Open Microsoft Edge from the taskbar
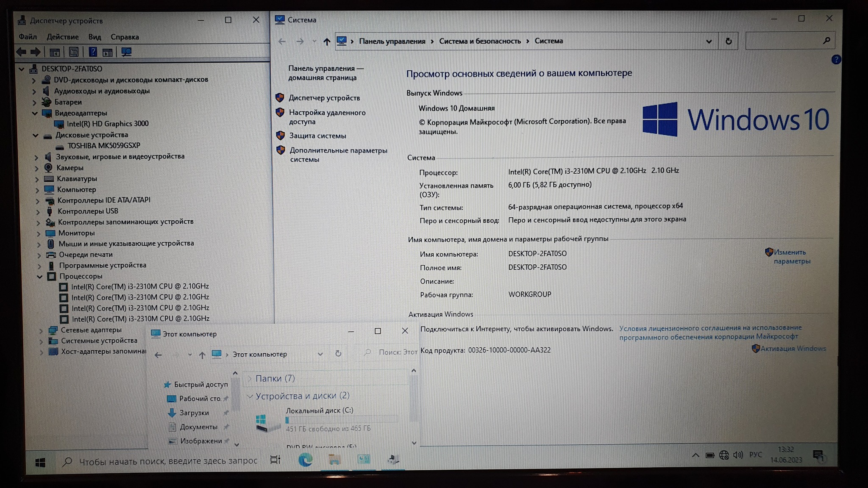The height and width of the screenshot is (488, 868). coord(305,460)
